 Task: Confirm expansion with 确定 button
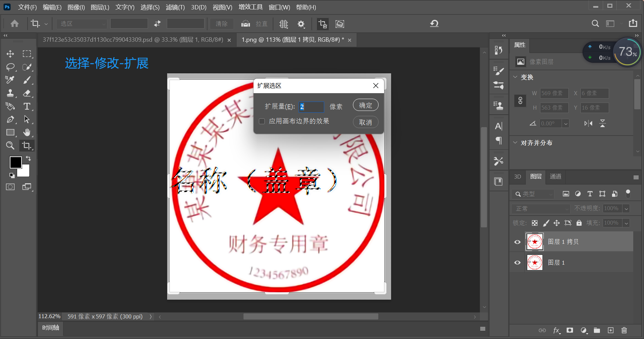(366, 105)
